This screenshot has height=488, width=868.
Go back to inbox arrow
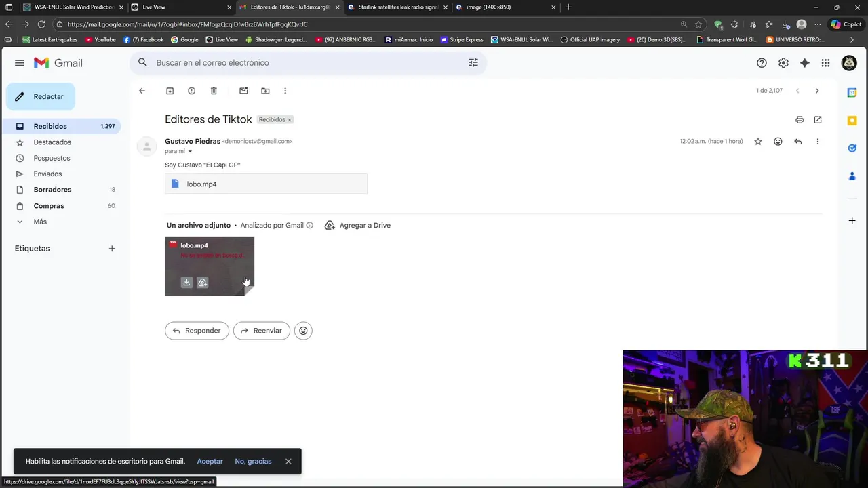tap(142, 91)
